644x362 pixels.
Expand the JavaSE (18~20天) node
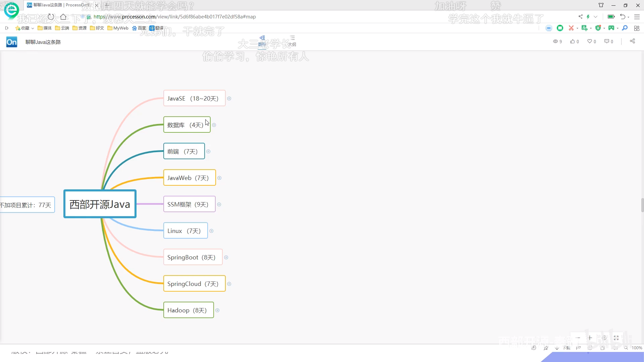[229, 99]
